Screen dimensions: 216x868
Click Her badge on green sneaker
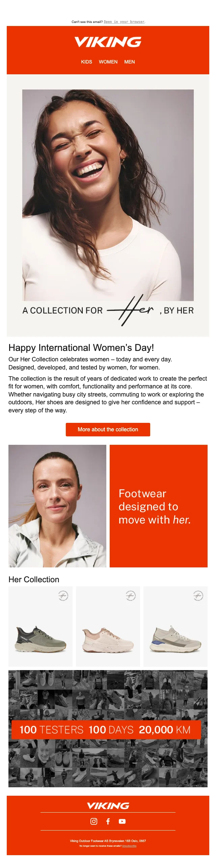pyautogui.click(x=63, y=595)
